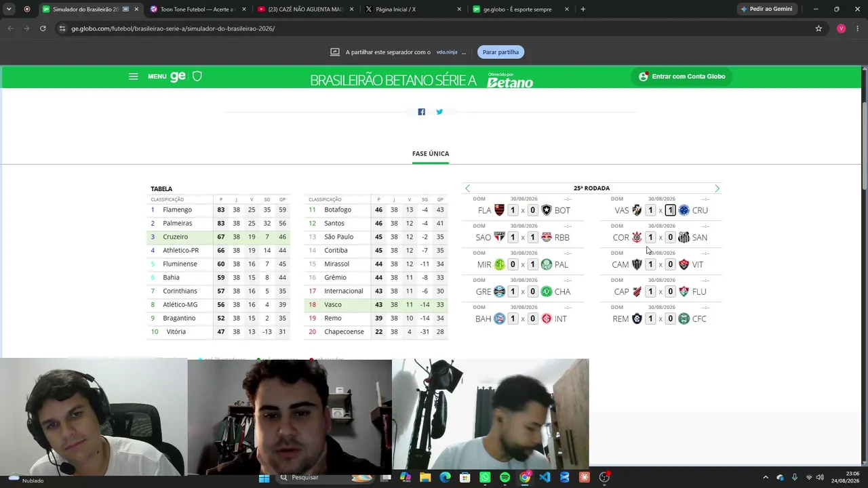Click the Parar partilha button
The width and height of the screenshot is (868, 488).
500,52
